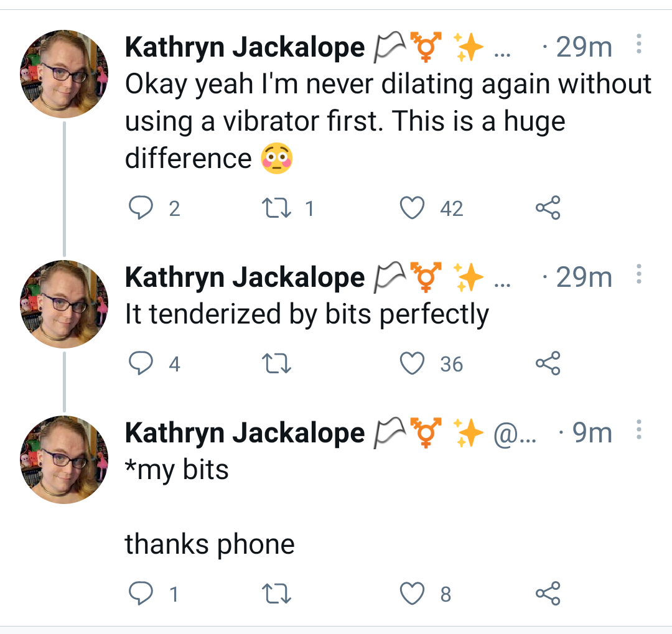
Task: Open overflow menu of second 29m tweet
Action: tap(638, 274)
